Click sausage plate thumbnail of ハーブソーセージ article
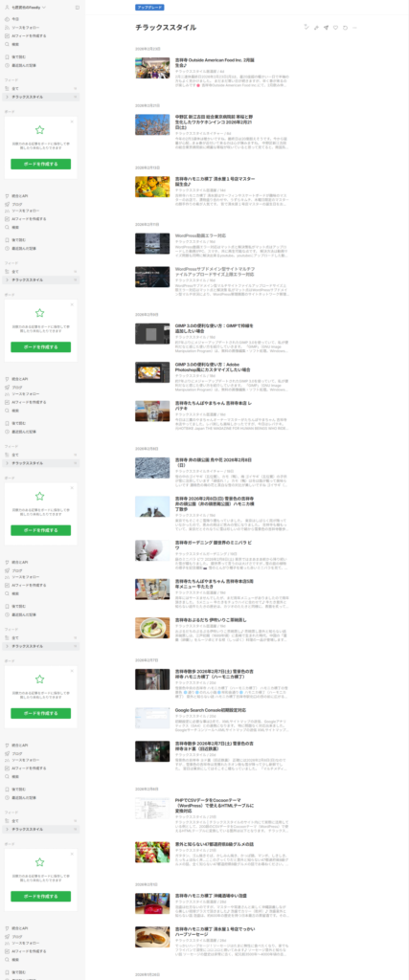 click(x=152, y=938)
